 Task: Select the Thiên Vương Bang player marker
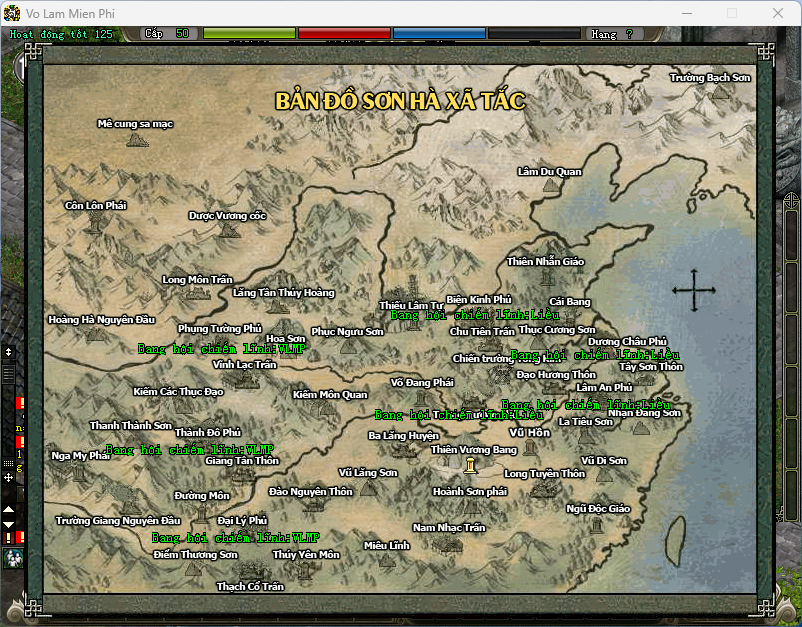pos(469,466)
